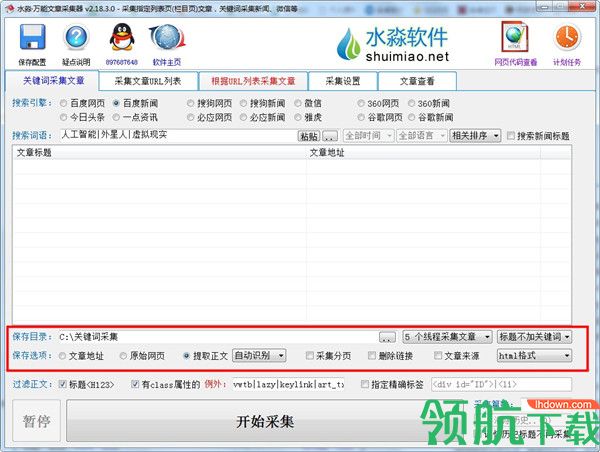Open the web page code viewer icon
This screenshot has height=452, width=600.
pyautogui.click(x=515, y=37)
